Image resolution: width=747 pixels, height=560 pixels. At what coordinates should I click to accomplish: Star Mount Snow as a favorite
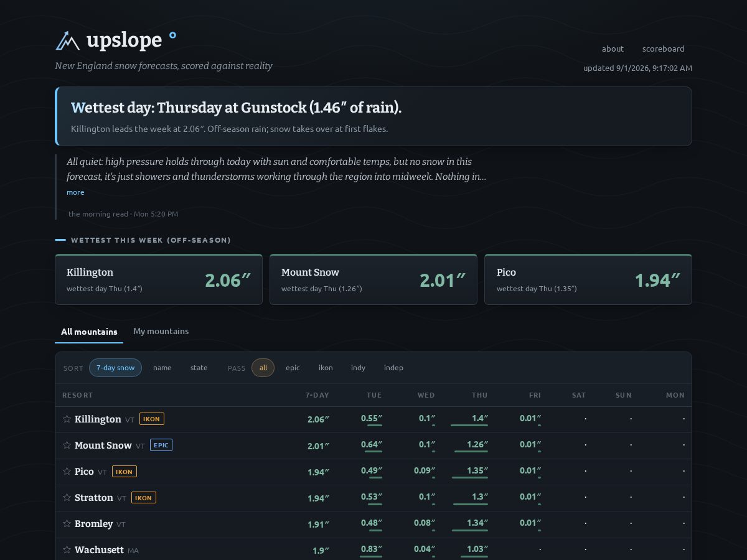[x=67, y=446]
